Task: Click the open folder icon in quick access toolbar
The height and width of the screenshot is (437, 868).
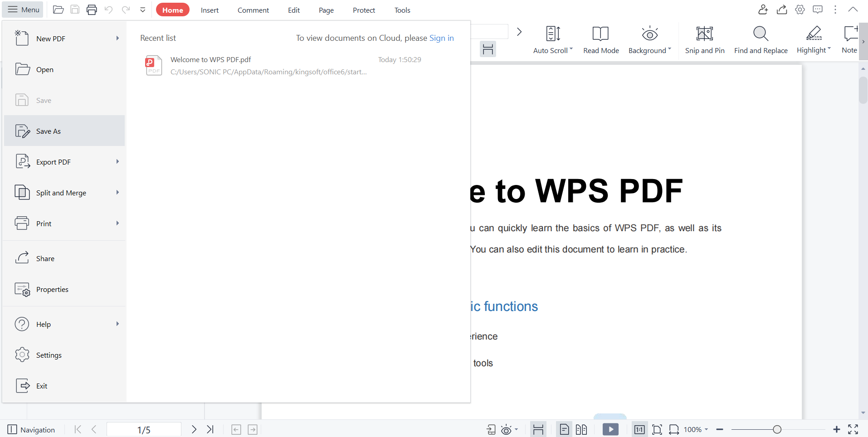Action: (x=58, y=10)
